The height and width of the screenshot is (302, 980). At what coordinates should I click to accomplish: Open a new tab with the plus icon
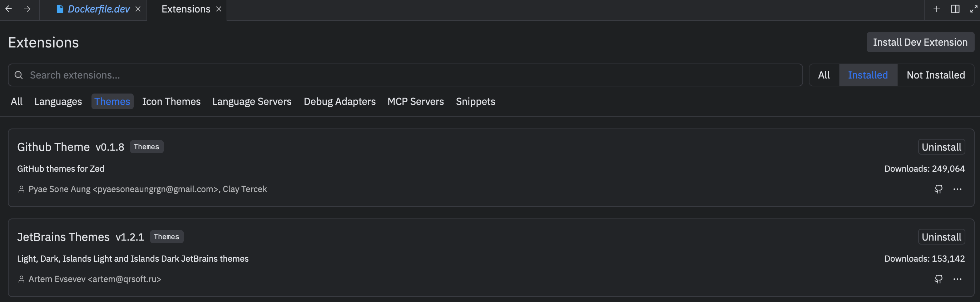tap(937, 9)
